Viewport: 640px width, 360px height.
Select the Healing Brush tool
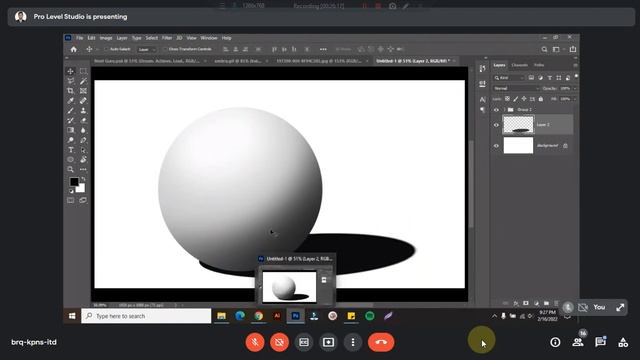(x=83, y=100)
